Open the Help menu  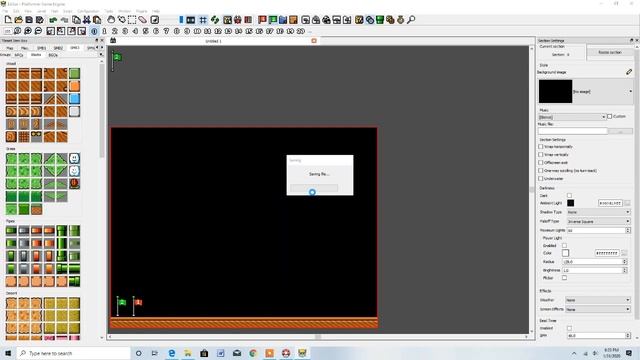tap(156, 11)
